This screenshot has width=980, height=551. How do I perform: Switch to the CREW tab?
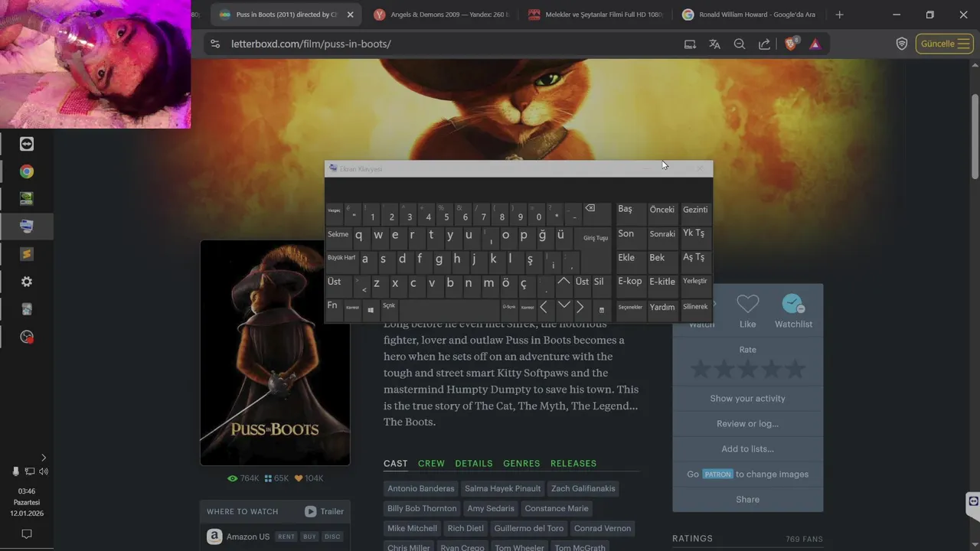431,463
